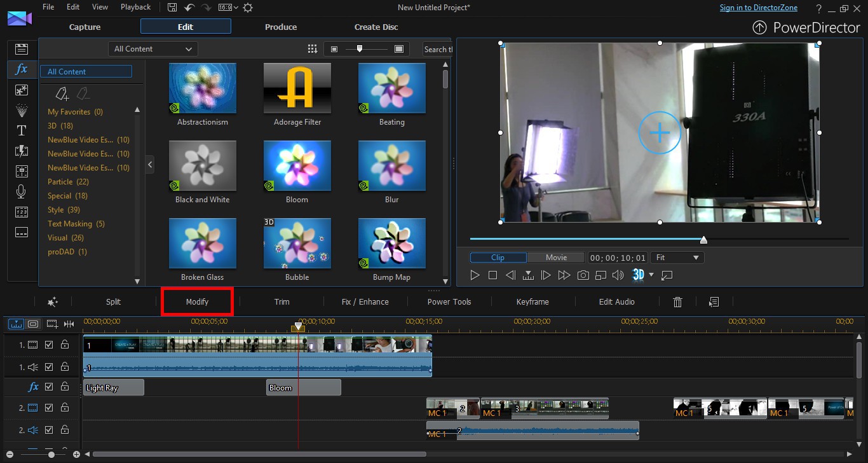Click the Trim button

click(281, 301)
